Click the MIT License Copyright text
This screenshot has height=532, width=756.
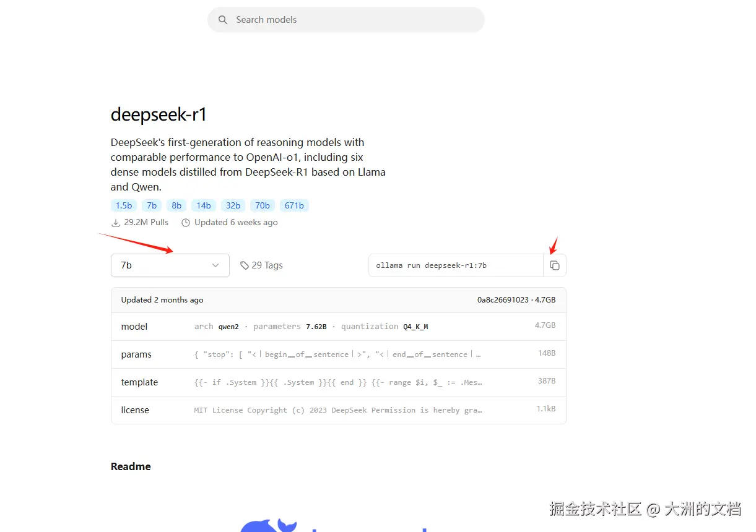pyautogui.click(x=338, y=410)
